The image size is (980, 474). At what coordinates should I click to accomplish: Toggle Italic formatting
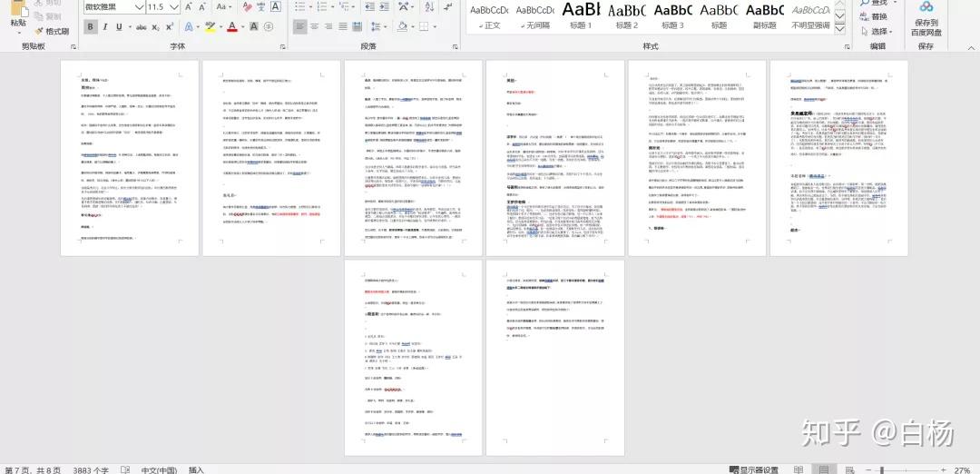click(x=105, y=27)
